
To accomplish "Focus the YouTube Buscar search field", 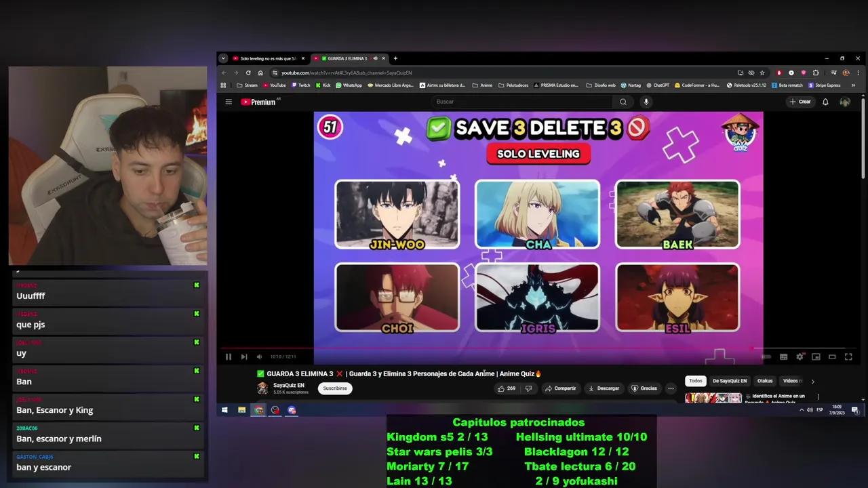I will pos(522,102).
